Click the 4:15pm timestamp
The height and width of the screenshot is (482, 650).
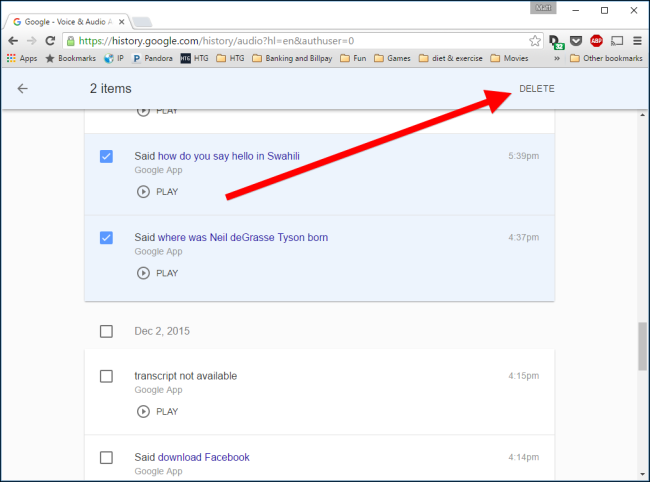click(524, 375)
